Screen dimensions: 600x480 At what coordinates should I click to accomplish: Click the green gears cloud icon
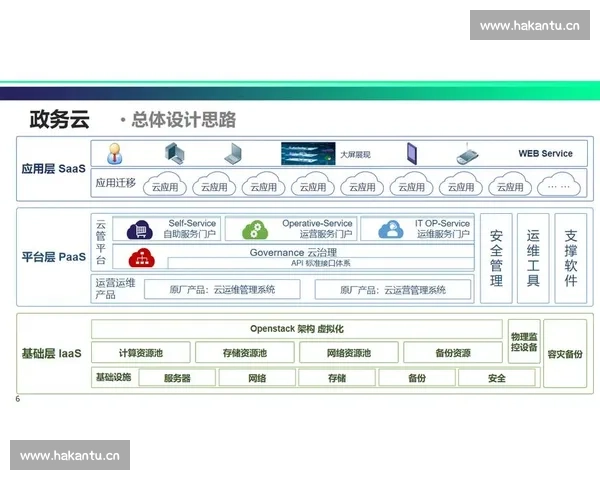coord(255,230)
